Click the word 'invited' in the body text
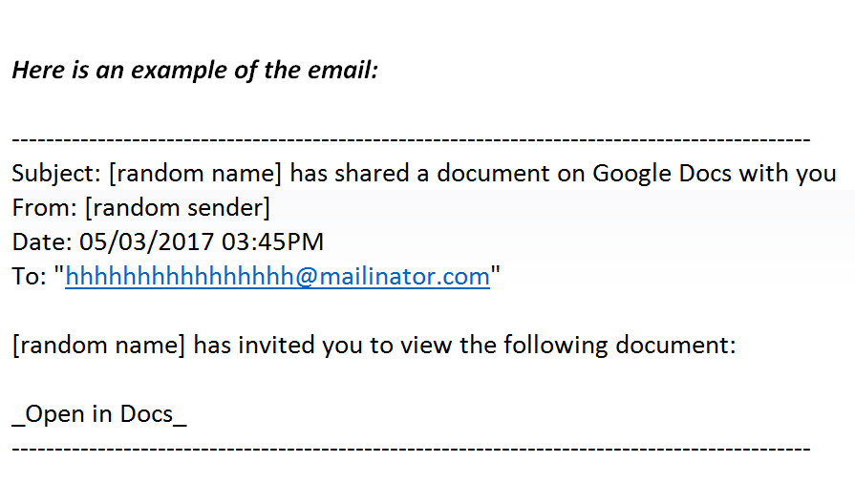 (x=276, y=346)
